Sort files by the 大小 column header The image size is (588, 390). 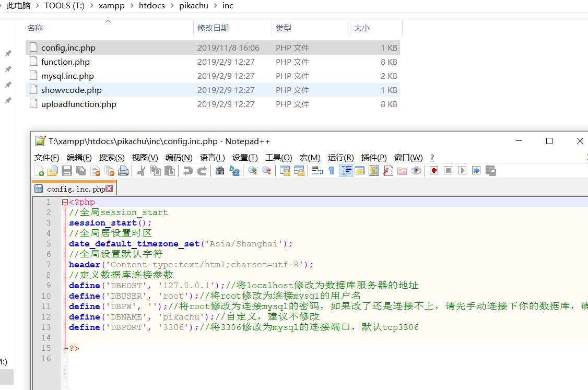click(x=376, y=28)
